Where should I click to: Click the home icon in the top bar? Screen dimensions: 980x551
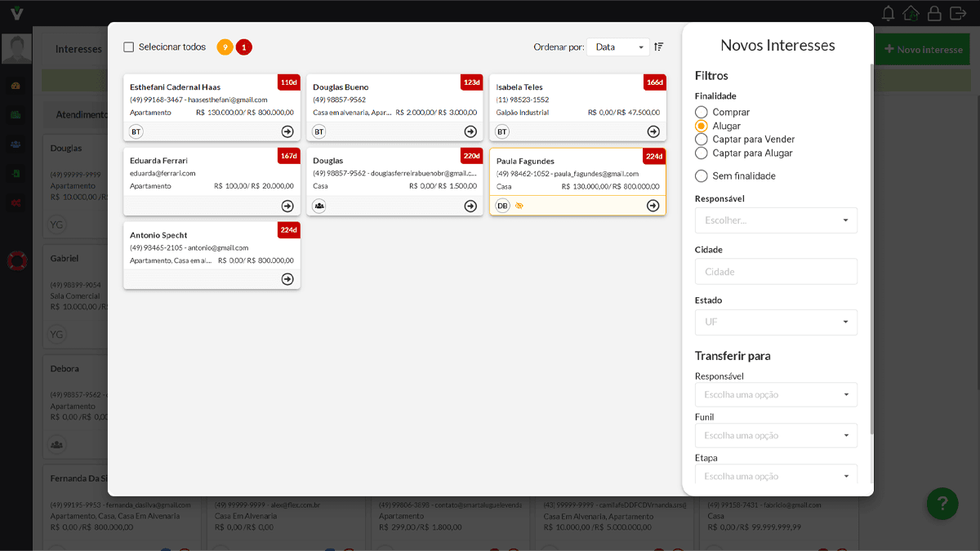point(911,13)
